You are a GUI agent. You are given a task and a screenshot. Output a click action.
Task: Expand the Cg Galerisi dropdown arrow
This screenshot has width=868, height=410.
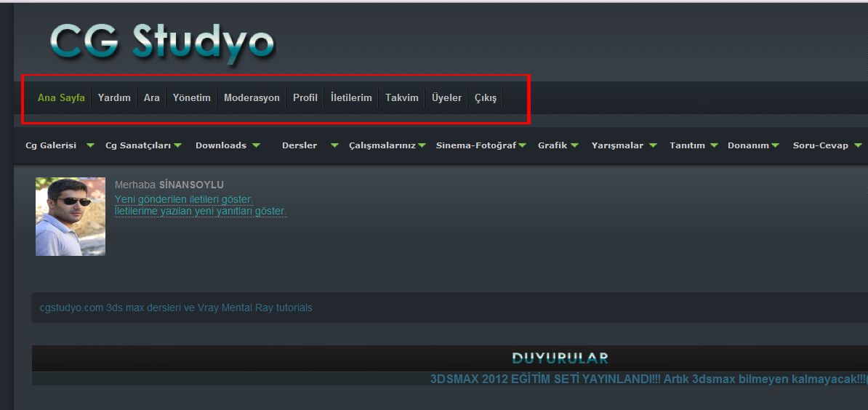coord(90,145)
